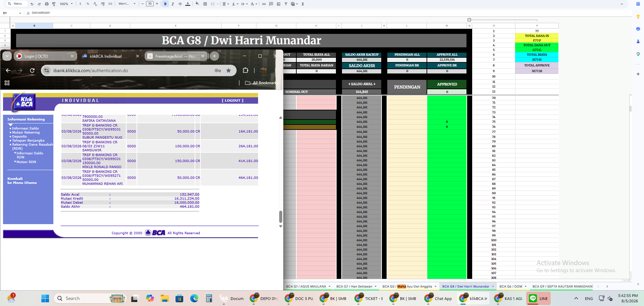This screenshot has height=306, width=644.
Task: Expand the name box dropdown for B9
Action: pyautogui.click(x=20, y=13)
